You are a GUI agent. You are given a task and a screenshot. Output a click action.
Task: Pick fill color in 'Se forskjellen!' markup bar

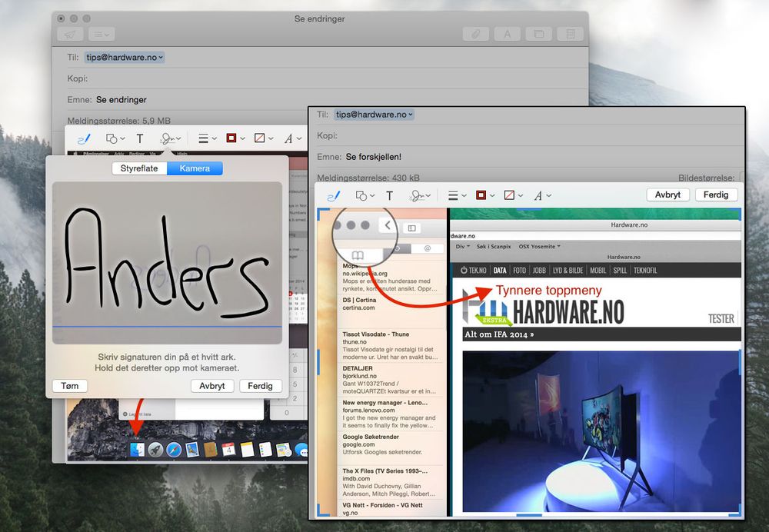click(513, 195)
